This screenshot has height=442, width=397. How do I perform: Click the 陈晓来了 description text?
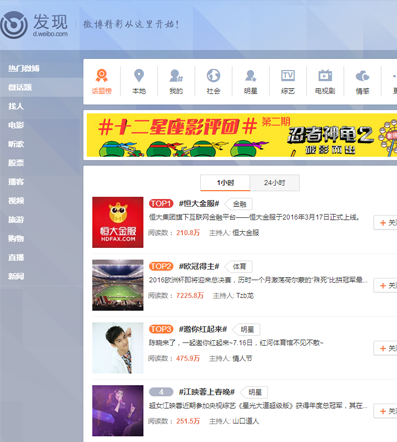tap(236, 343)
